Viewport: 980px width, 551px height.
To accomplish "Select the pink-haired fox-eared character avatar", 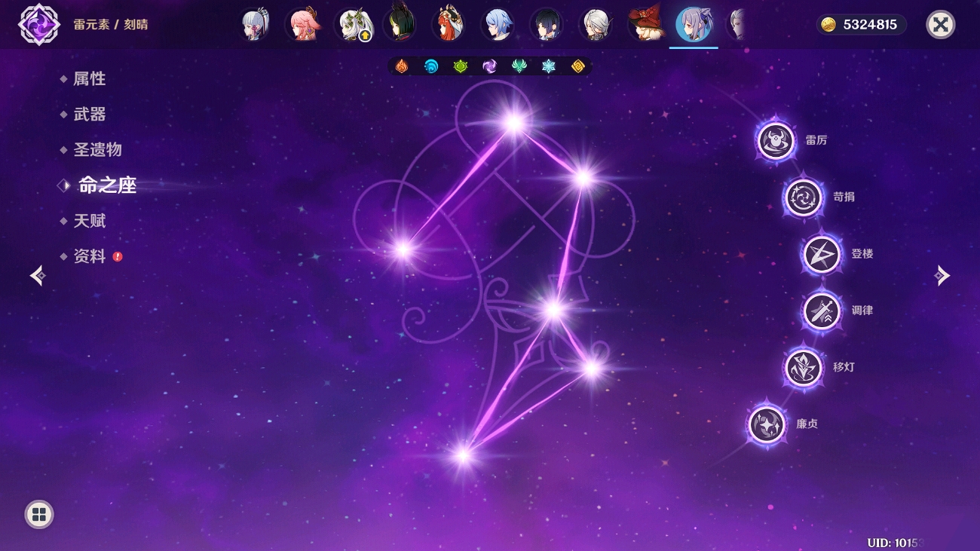I will coord(303,25).
